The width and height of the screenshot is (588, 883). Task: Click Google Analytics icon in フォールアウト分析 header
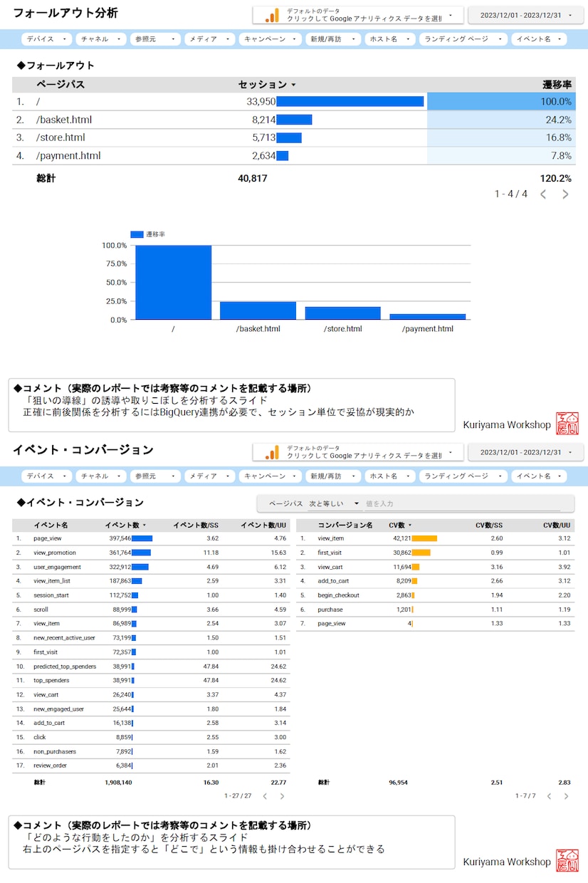tap(271, 16)
